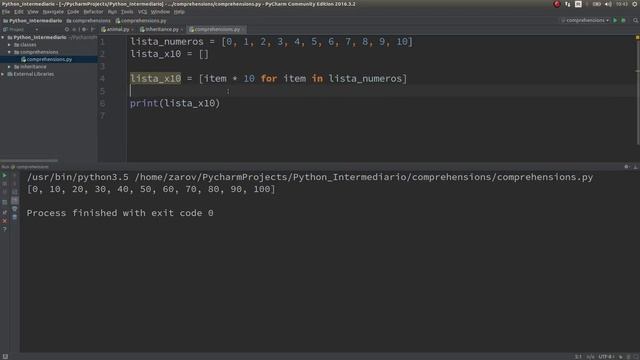Open the battery indicator
Image resolution: width=640 pixels, height=360 pixels.
coord(597,4)
